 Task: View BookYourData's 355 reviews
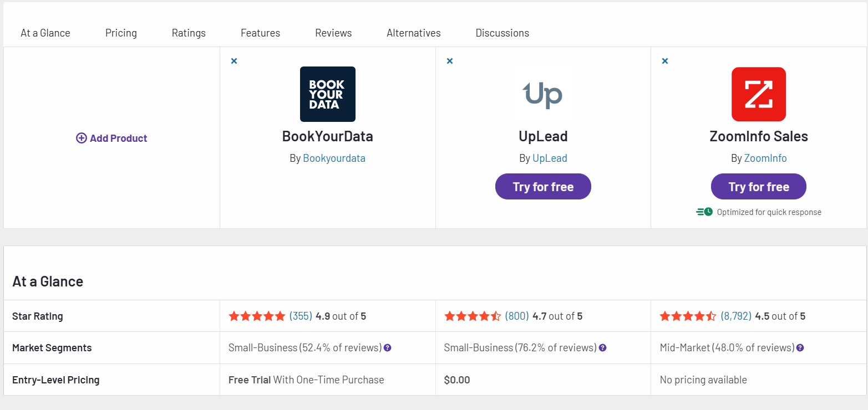coord(301,316)
